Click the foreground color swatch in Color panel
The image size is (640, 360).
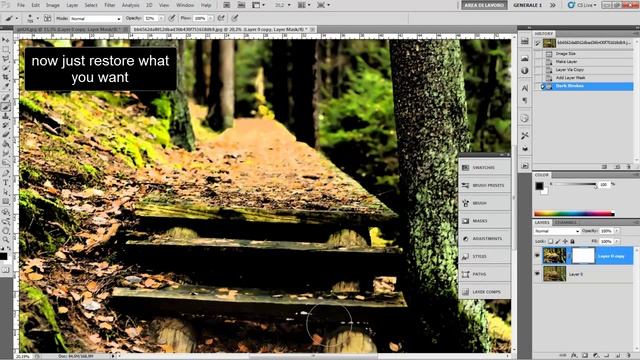coord(540,186)
